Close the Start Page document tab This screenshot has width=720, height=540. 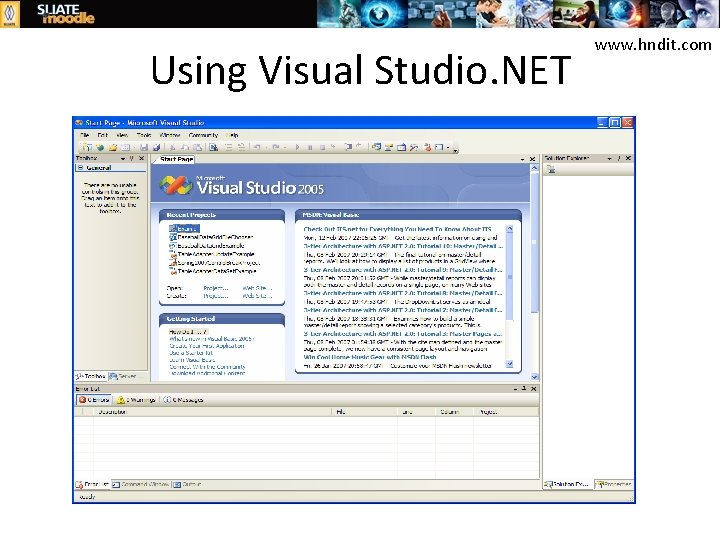point(532,159)
